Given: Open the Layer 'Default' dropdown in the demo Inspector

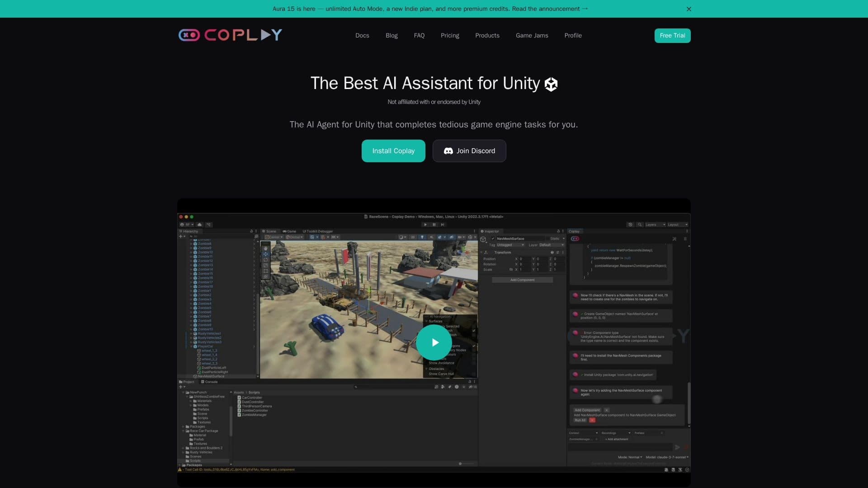Looking at the screenshot, I should 552,245.
